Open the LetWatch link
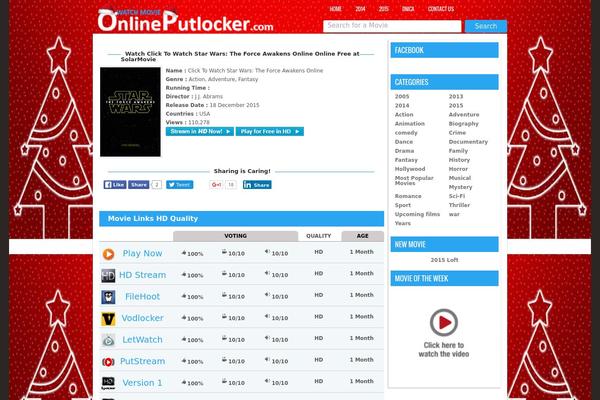 [142, 340]
